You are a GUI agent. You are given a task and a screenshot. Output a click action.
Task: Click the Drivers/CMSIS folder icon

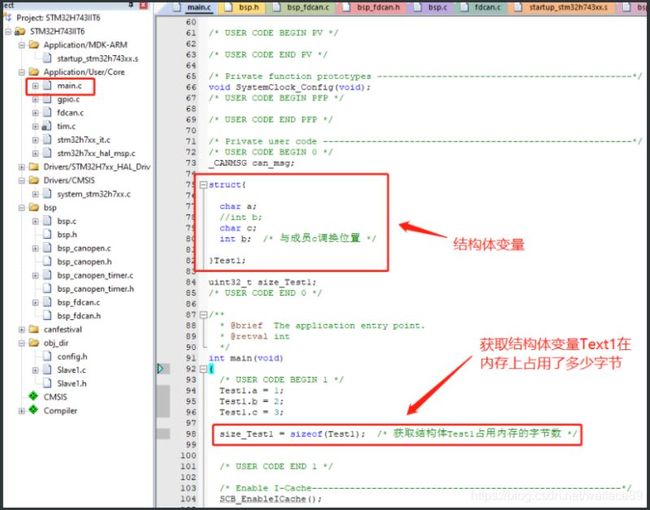click(34, 180)
